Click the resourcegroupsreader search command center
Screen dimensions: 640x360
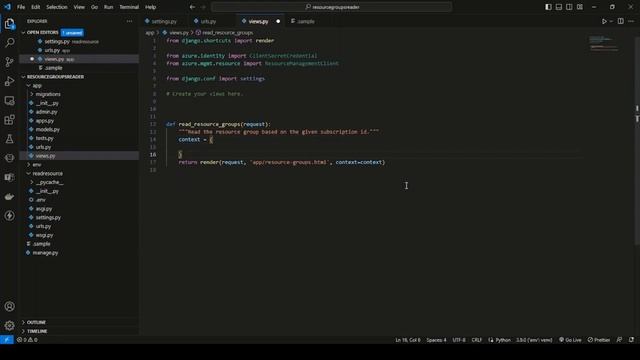332,7
